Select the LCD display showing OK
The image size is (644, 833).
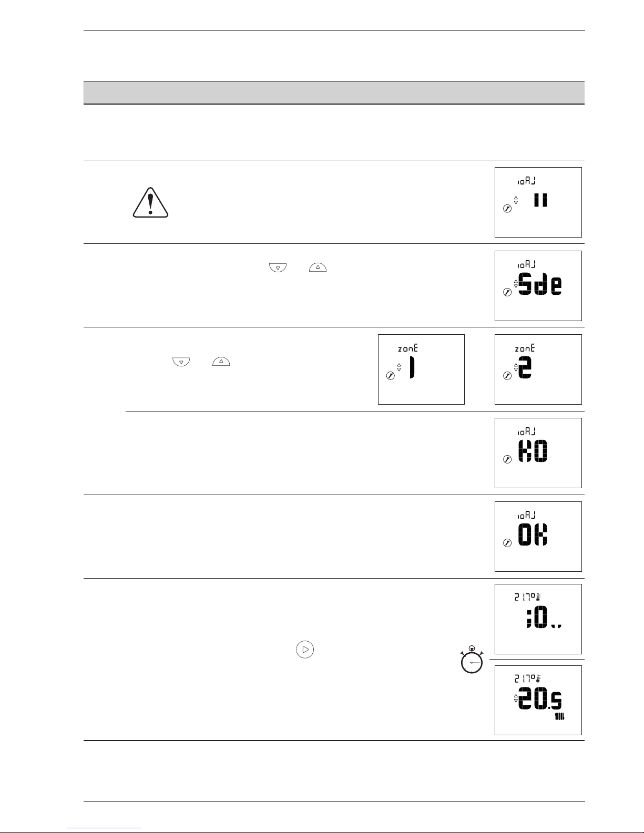pos(538,537)
